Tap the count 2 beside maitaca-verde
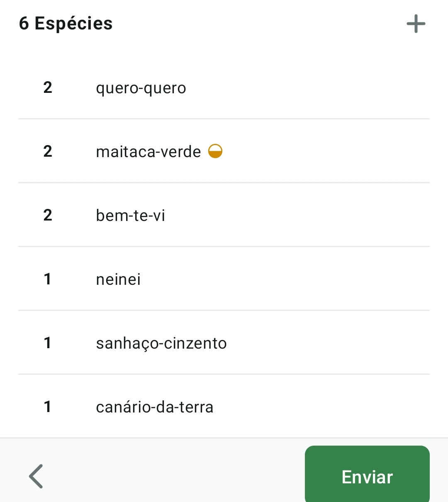The height and width of the screenshot is (502, 448). pos(48,151)
